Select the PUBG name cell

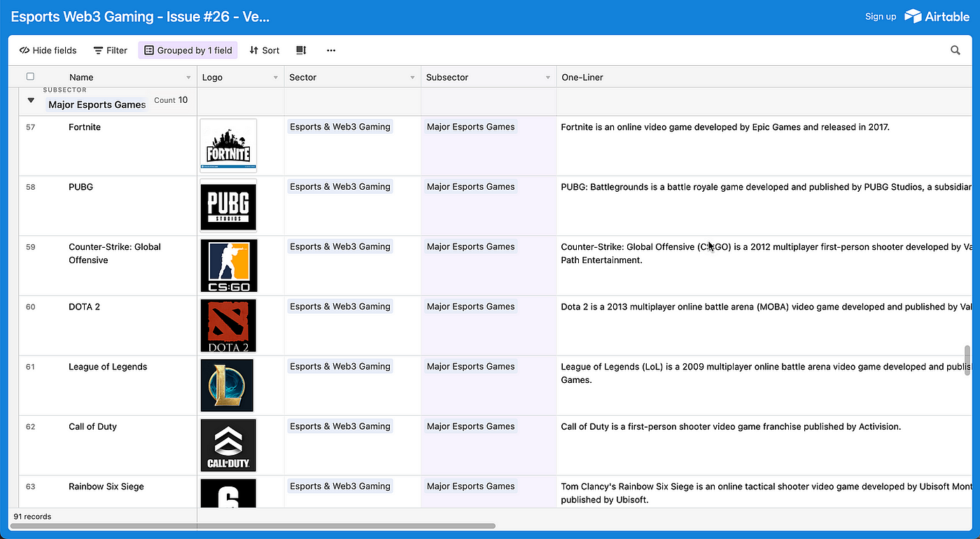[x=108, y=206]
